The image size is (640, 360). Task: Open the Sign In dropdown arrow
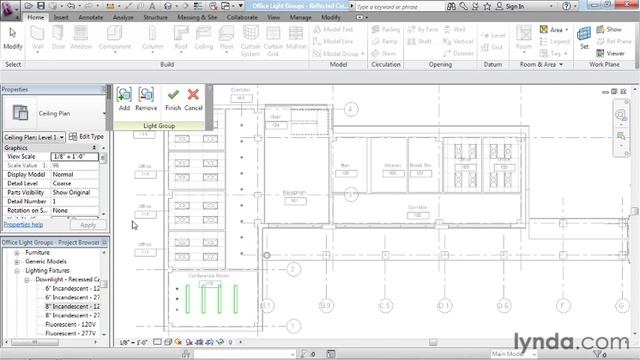[x=551, y=7]
